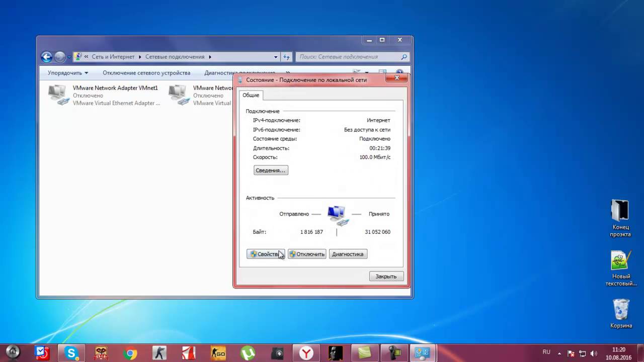Expand hidden toolbar commands chevron
The width and height of the screenshot is (644, 362).
[288, 73]
